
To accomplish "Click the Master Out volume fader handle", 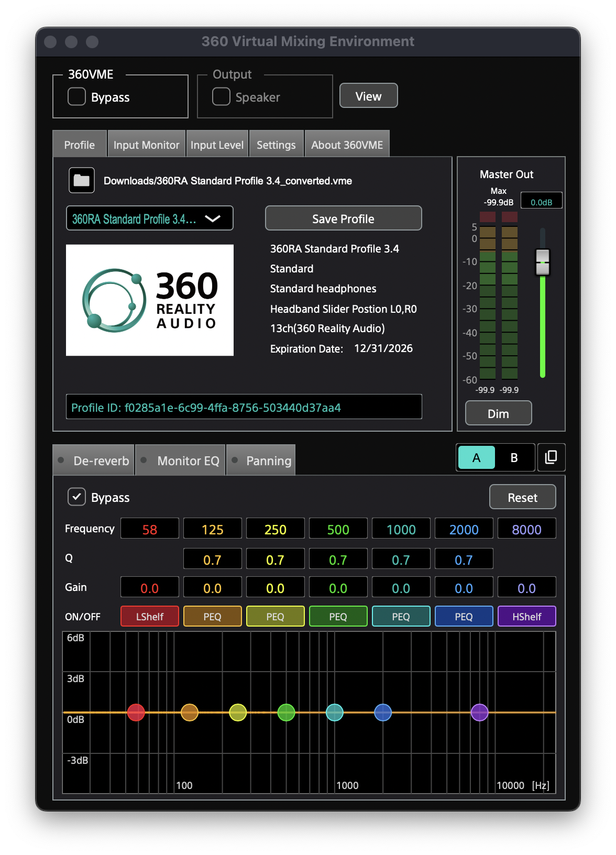I will coord(543,261).
